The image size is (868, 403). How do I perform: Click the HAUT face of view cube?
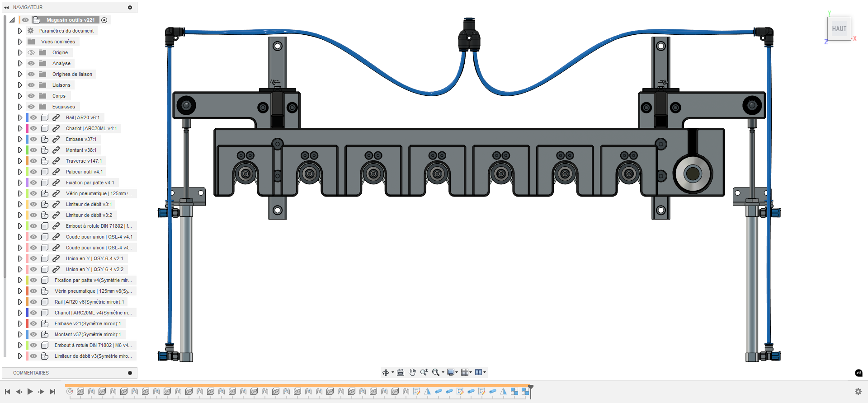coord(839,29)
